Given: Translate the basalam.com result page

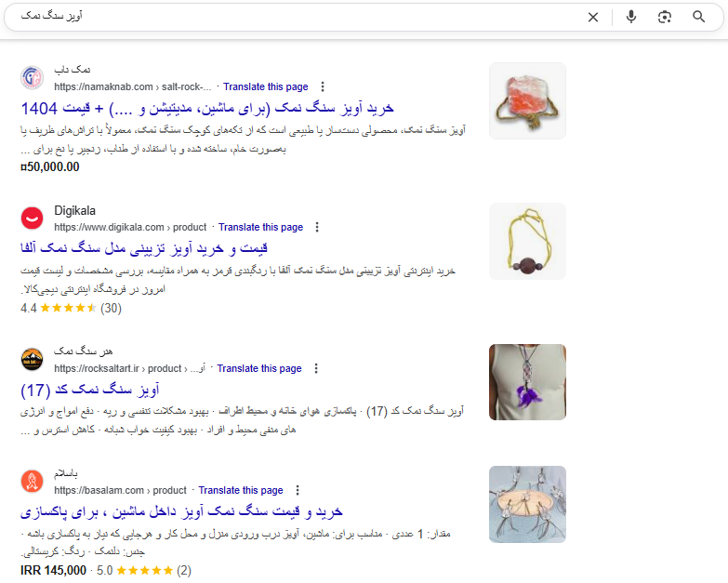Looking at the screenshot, I should point(241,490).
